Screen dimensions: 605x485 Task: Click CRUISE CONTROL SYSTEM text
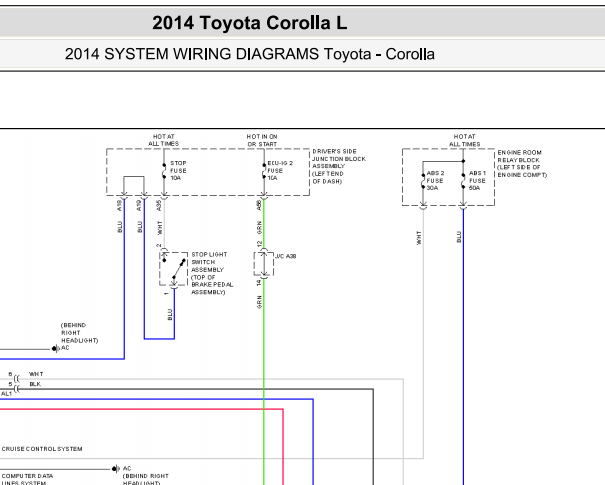(x=42, y=449)
